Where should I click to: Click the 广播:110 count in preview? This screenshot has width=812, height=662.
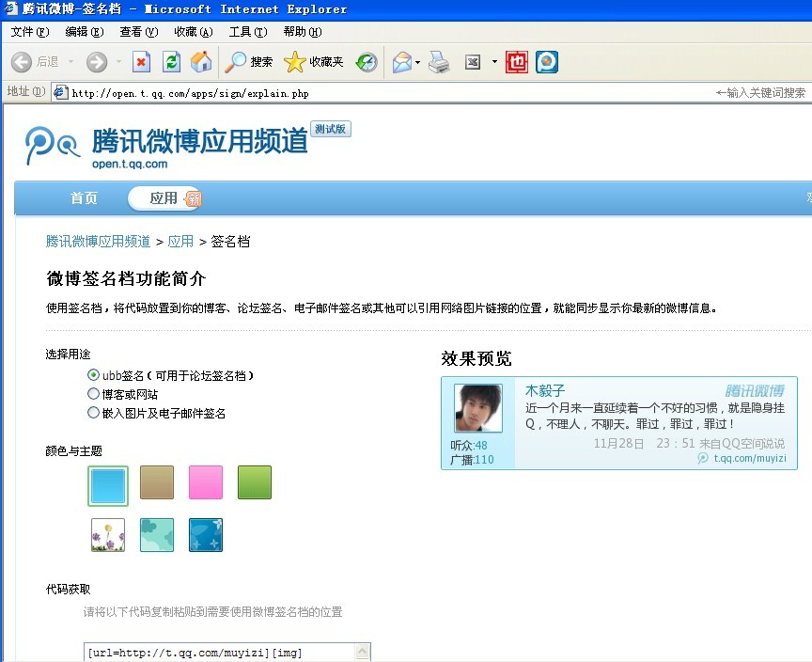click(472, 460)
